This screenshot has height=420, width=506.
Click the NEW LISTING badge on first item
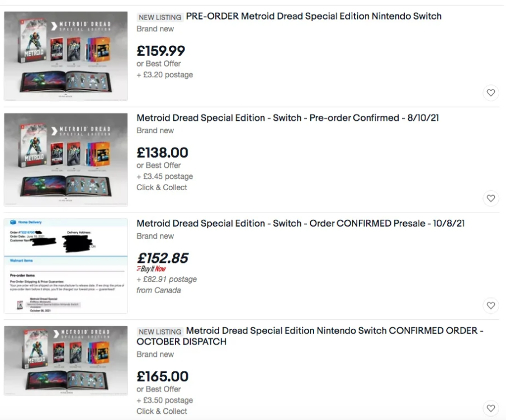(160, 17)
